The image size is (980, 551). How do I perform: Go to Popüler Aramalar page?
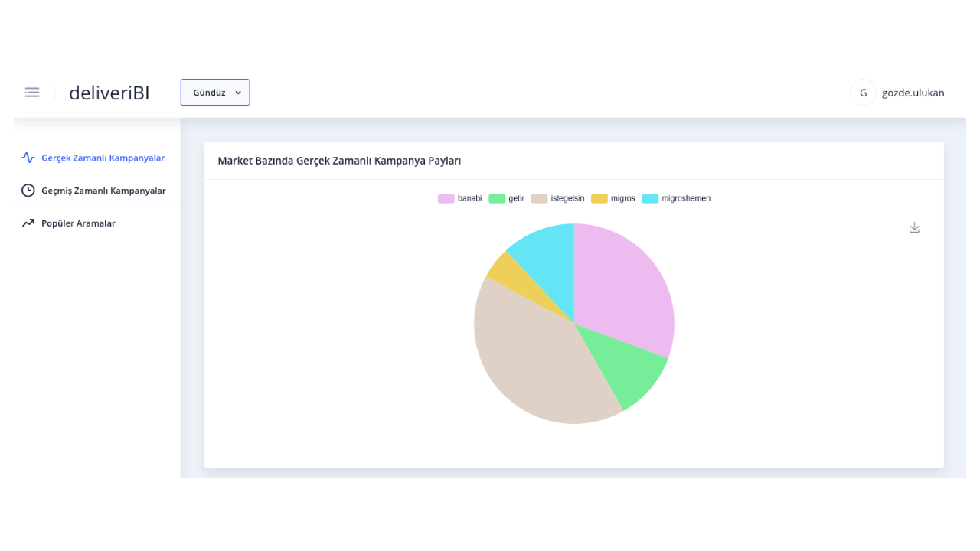(78, 223)
